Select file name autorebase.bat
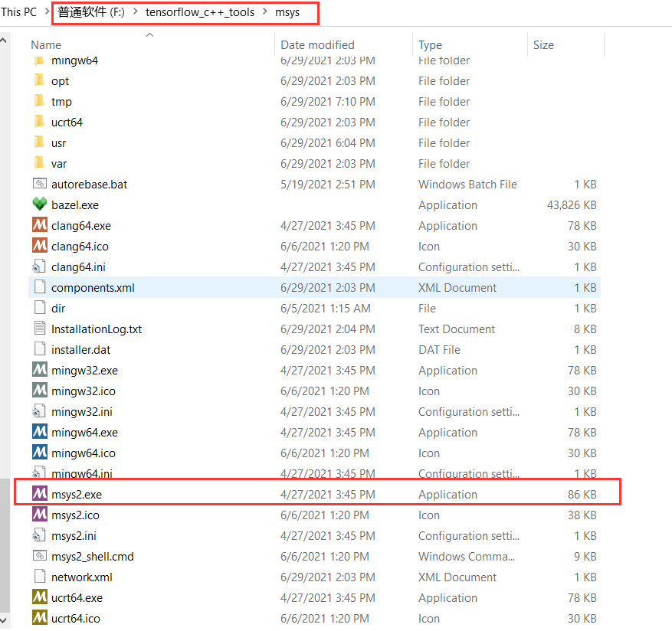This screenshot has height=631, width=672. pos(89,185)
